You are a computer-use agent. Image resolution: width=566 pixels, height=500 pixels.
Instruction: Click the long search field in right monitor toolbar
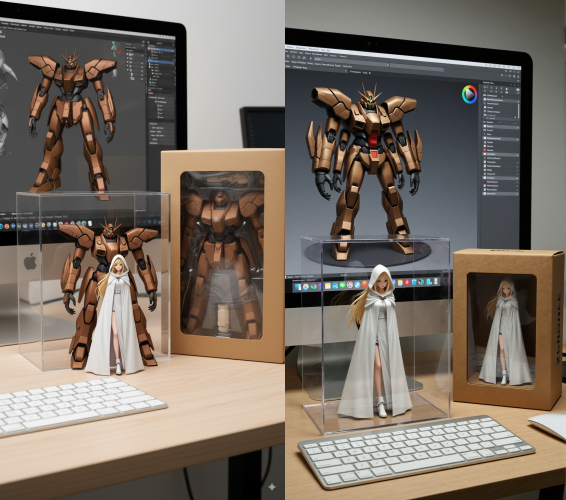tap(352, 61)
